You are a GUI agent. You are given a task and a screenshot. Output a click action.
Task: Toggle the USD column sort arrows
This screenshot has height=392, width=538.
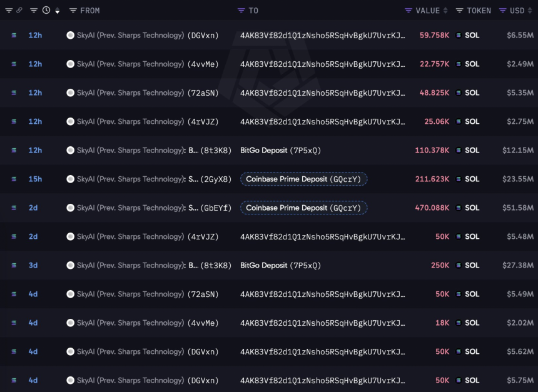(x=530, y=11)
